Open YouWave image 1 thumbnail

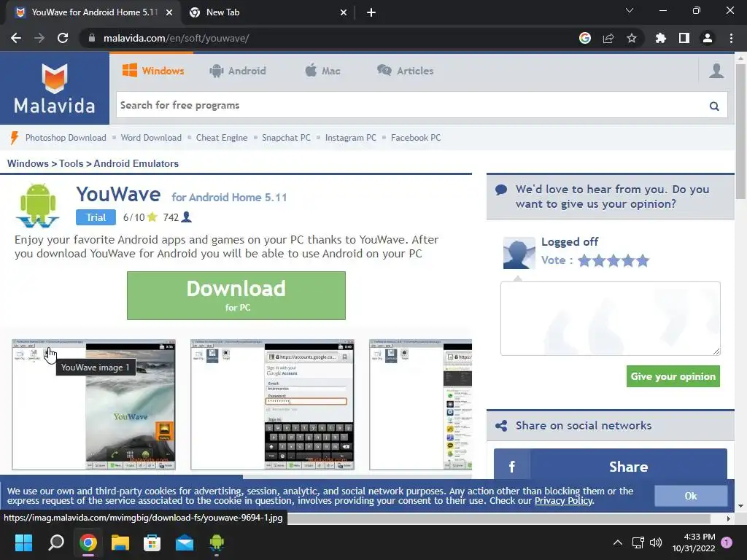tap(94, 405)
